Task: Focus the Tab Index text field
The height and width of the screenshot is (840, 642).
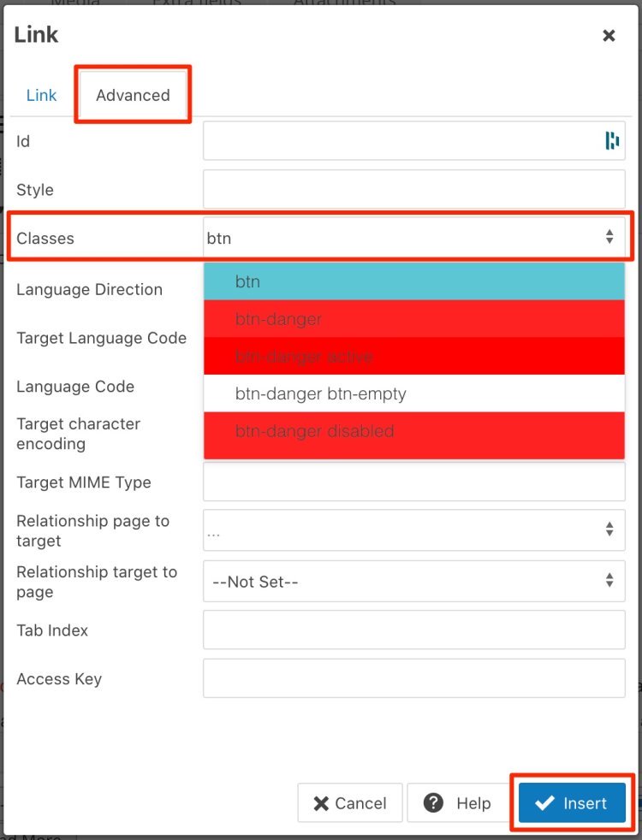Action: pyautogui.click(x=414, y=630)
